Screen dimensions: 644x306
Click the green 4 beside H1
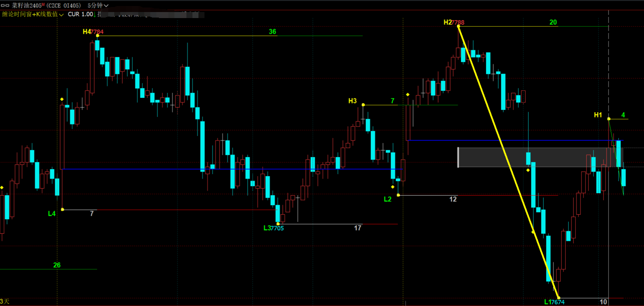click(623, 115)
